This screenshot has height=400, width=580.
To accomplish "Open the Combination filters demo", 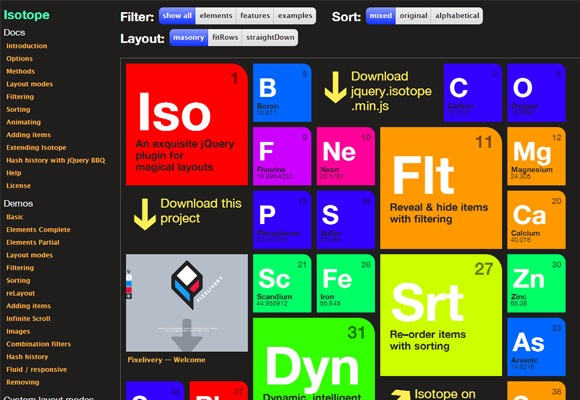I will 38,344.
